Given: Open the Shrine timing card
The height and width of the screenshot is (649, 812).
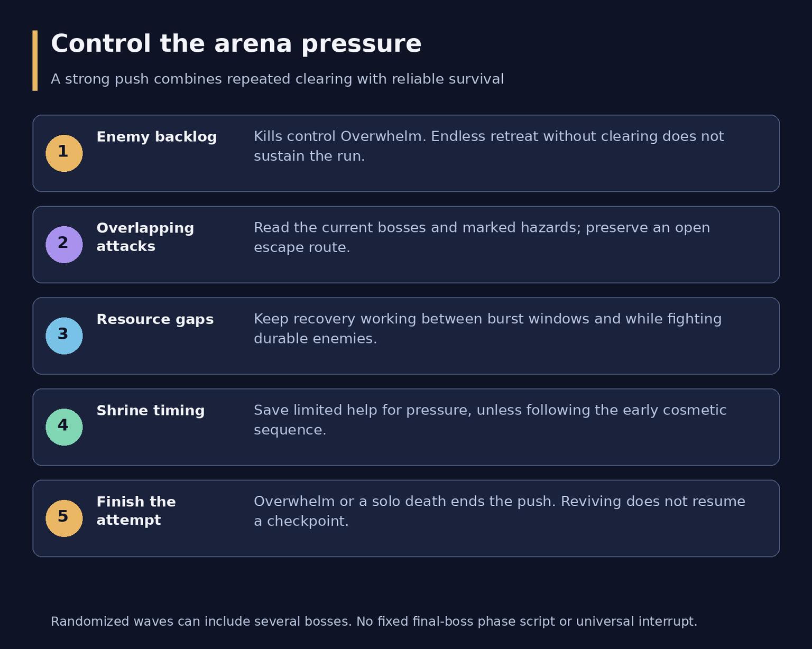Looking at the screenshot, I should click(406, 427).
